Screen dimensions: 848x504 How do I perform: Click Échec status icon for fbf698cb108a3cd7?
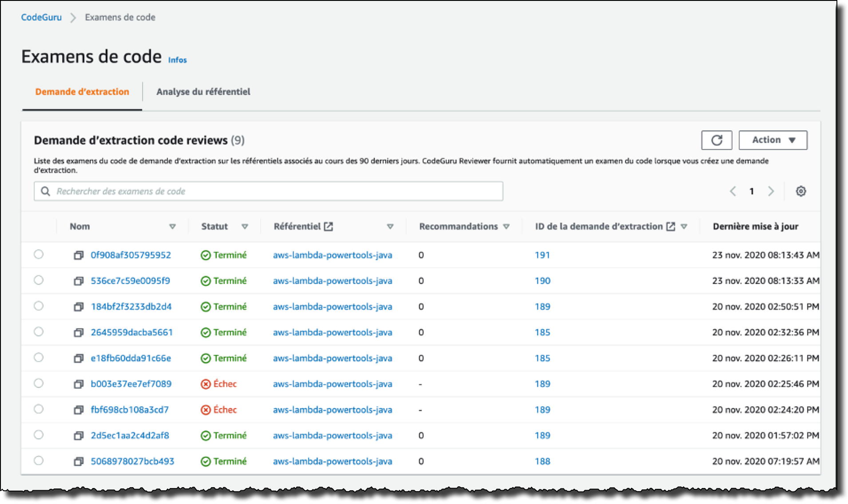206,409
